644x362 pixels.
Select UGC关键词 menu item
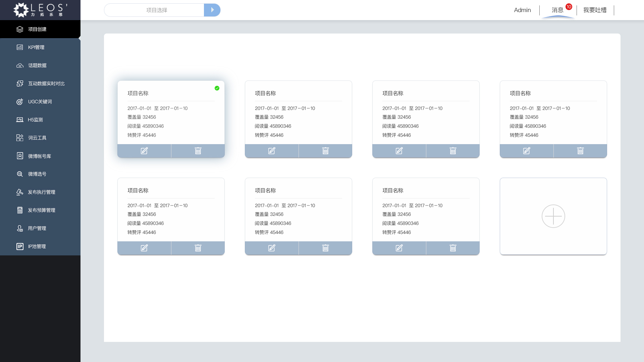tap(40, 102)
